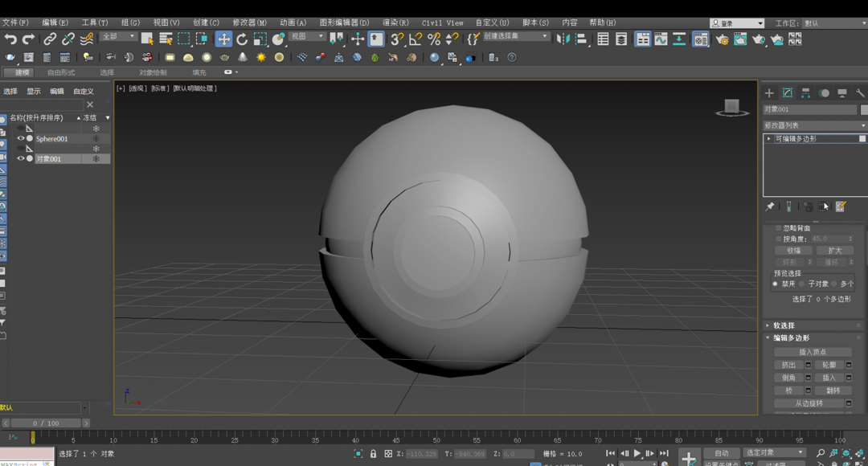Enable the 忽略背面 checkbox
Image resolution: width=868 pixels, height=466 pixels.
(x=778, y=228)
